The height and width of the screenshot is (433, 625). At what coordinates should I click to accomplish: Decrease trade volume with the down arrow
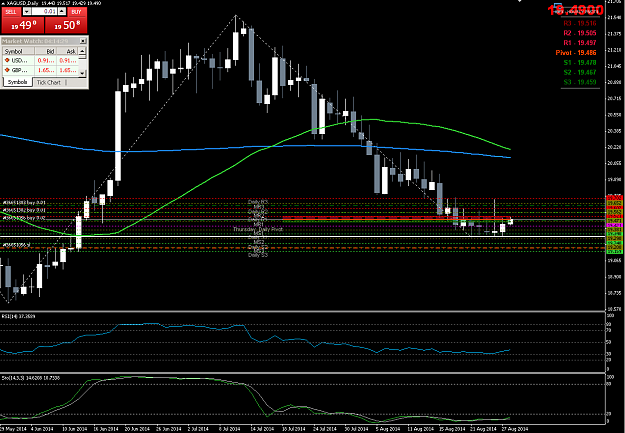pos(27,12)
